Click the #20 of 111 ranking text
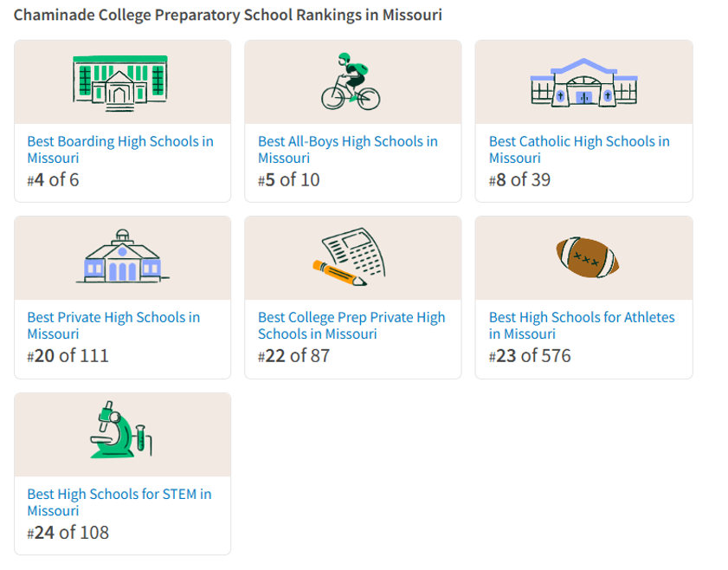 (68, 355)
